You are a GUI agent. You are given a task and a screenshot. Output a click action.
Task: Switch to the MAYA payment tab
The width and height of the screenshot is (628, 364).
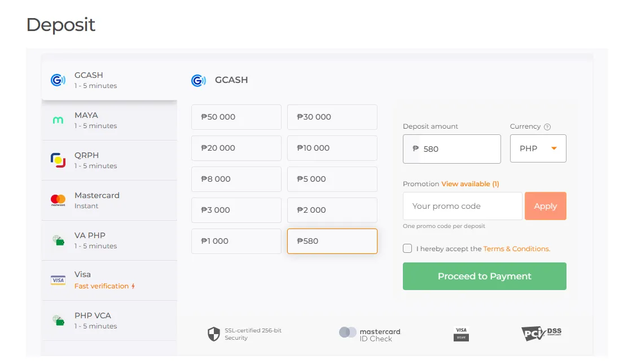pos(109,120)
